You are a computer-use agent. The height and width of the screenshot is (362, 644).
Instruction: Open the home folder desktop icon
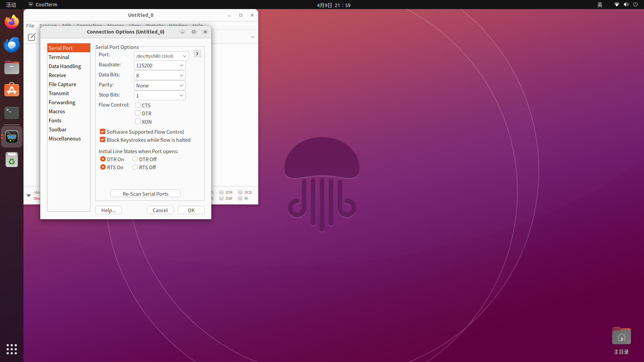point(621,337)
